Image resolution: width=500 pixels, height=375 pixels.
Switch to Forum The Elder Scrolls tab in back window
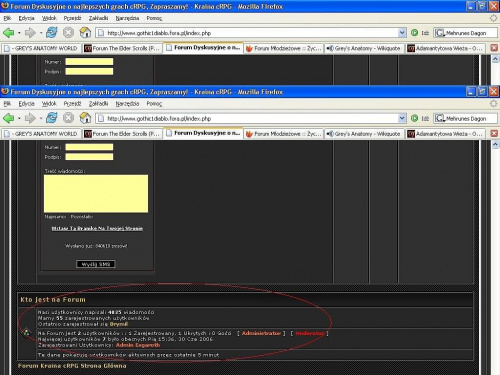click(122, 48)
